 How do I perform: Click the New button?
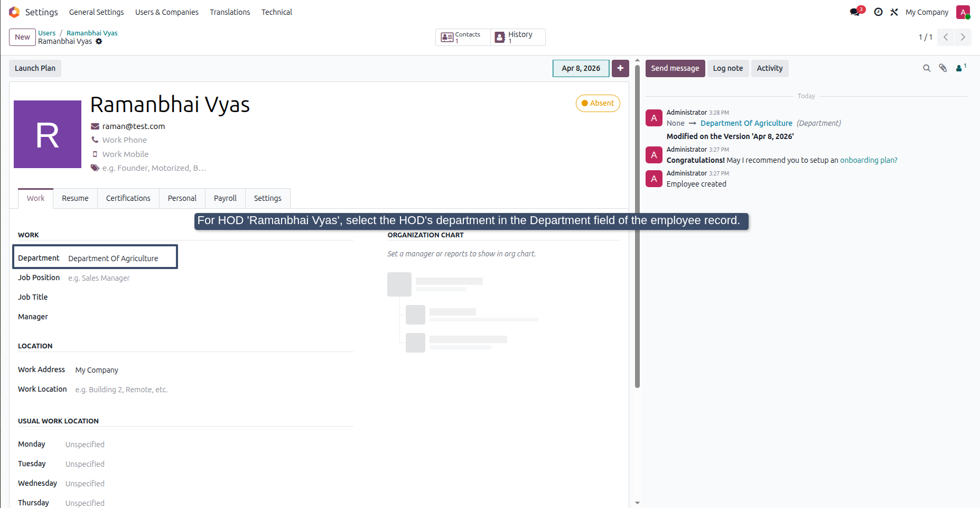[x=22, y=37]
